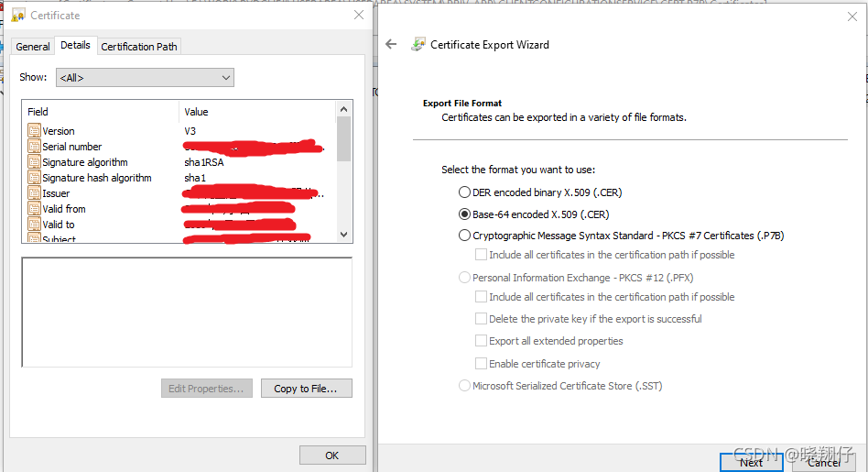This screenshot has width=868, height=472.
Task: Close the Certificate Export Wizard window
Action: (x=852, y=16)
